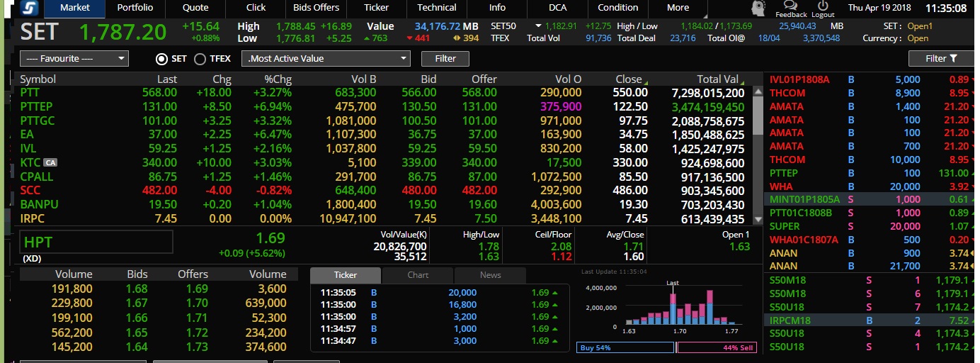Select the Ticker sub-tab in the quote panel
The height and width of the screenshot is (363, 980).
(x=346, y=275)
